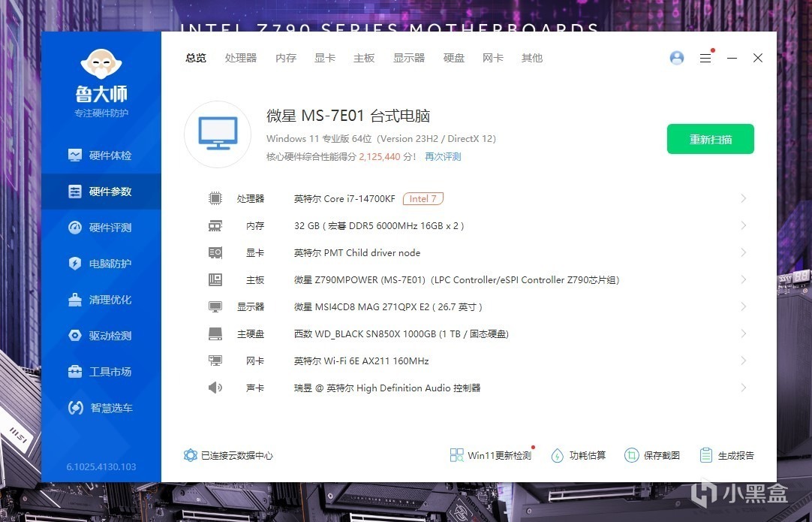This screenshot has height=522, width=812.
Task: Open Win11更新检测 tool
Action: [x=491, y=455]
